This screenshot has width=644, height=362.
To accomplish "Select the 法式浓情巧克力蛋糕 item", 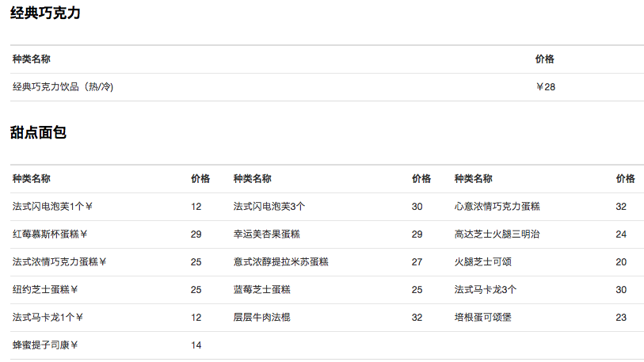I will click(x=59, y=261).
